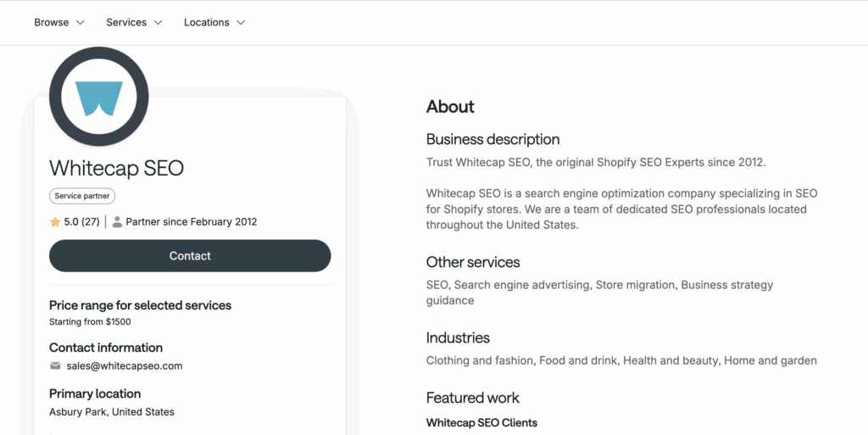Click the Industries heading
This screenshot has height=435, width=868.
pos(458,337)
